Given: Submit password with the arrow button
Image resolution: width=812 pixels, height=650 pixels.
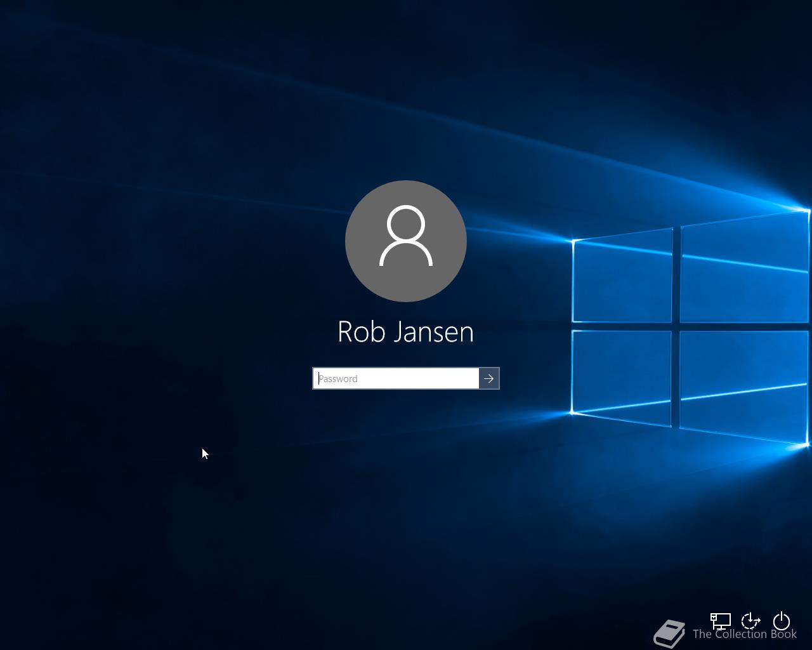Looking at the screenshot, I should point(489,378).
